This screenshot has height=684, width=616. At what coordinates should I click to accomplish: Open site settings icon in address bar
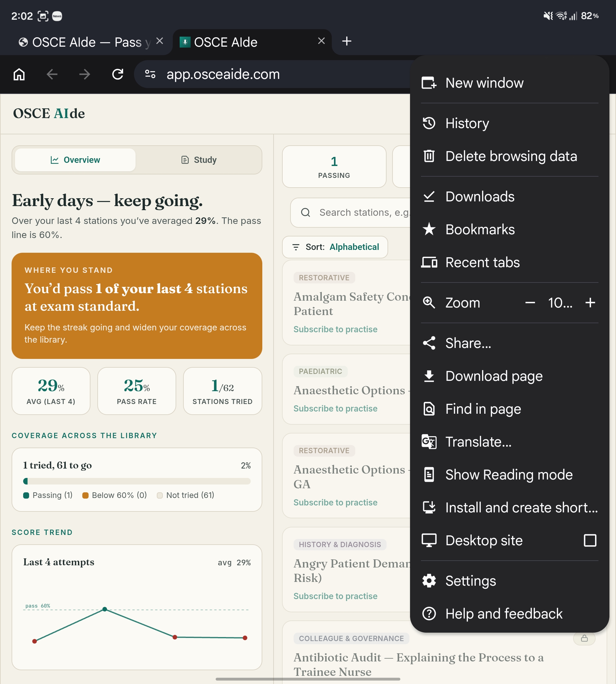click(x=150, y=74)
